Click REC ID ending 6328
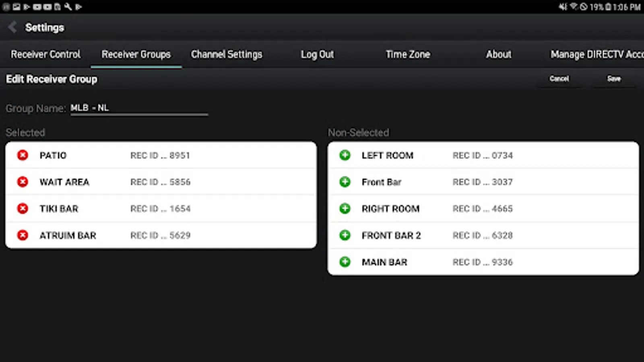 coord(483,235)
